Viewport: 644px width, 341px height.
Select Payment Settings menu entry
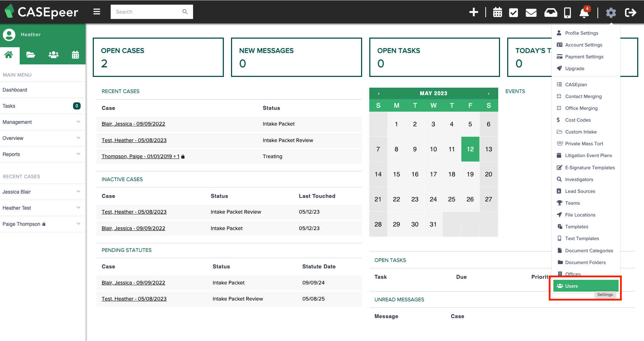pyautogui.click(x=586, y=57)
